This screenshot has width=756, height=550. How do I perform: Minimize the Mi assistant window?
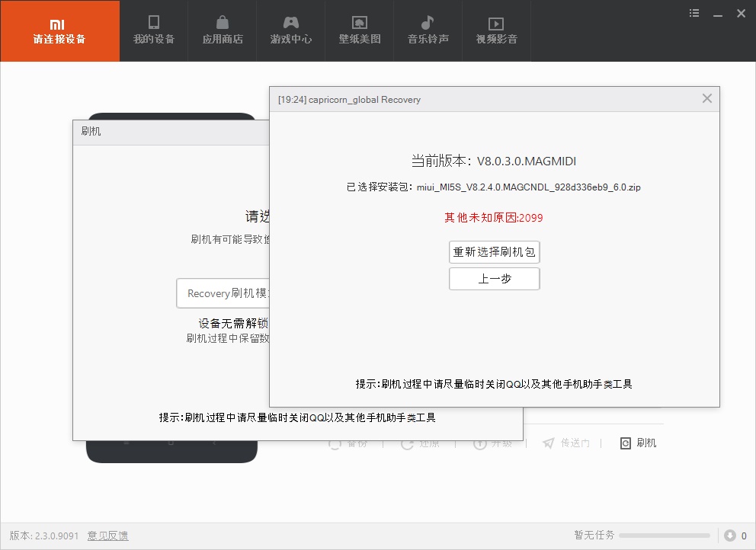(718, 13)
